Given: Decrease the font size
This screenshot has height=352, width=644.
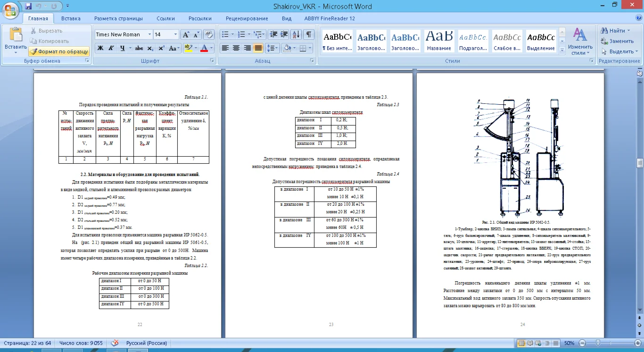Looking at the screenshot, I should (x=197, y=34).
